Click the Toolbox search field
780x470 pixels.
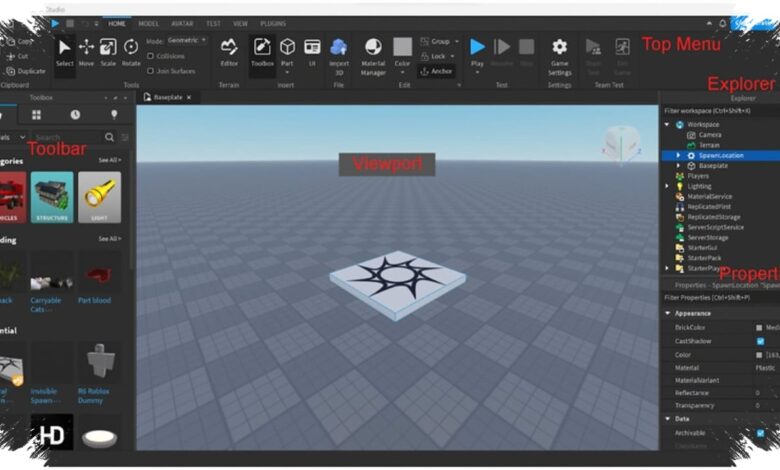pos(68,137)
